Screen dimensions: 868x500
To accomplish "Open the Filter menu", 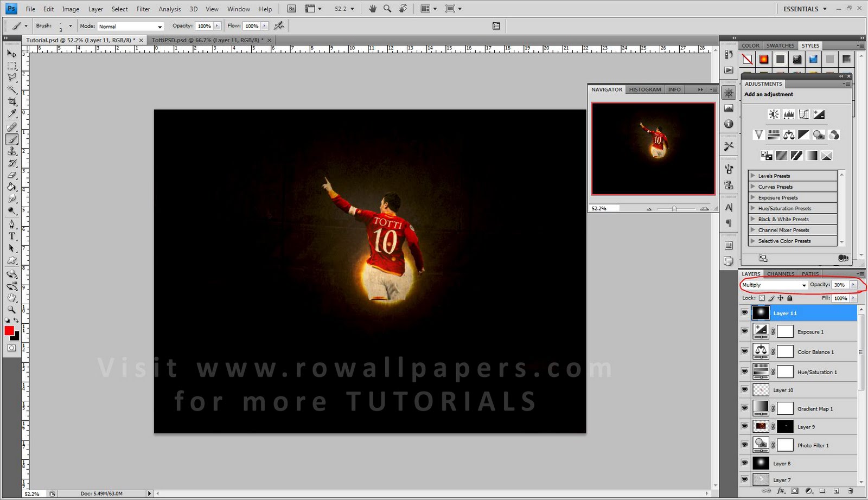I will point(143,9).
